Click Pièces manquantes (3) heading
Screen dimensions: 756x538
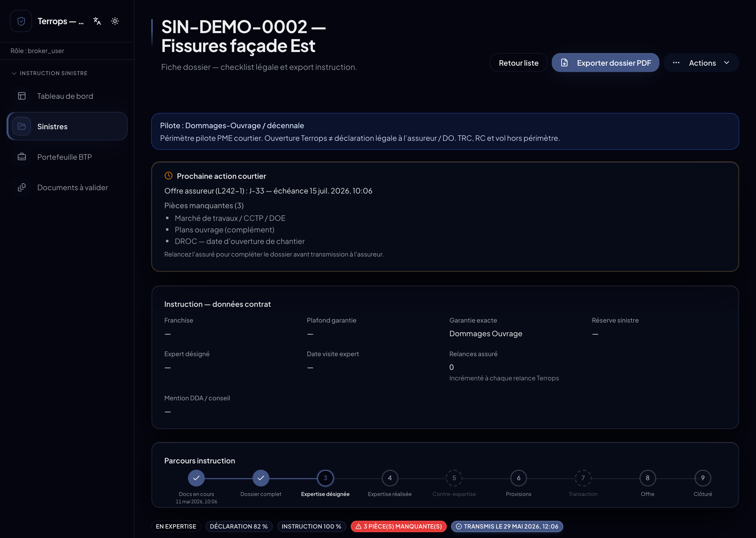tap(204, 205)
